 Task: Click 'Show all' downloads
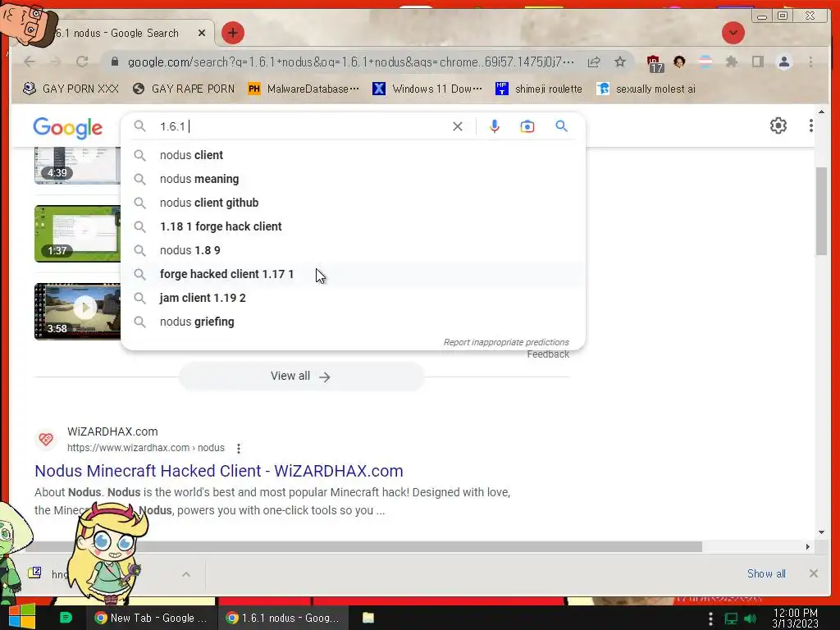point(766,573)
